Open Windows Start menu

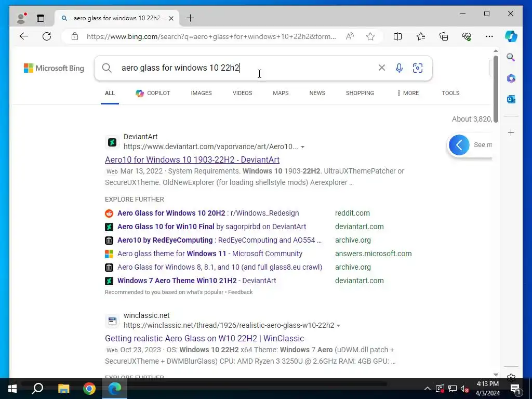(x=12, y=389)
